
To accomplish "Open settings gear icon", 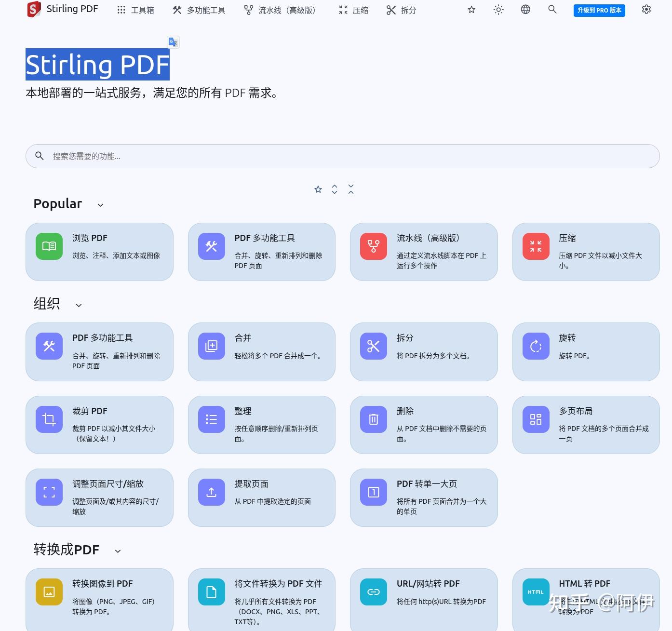I will point(646,10).
